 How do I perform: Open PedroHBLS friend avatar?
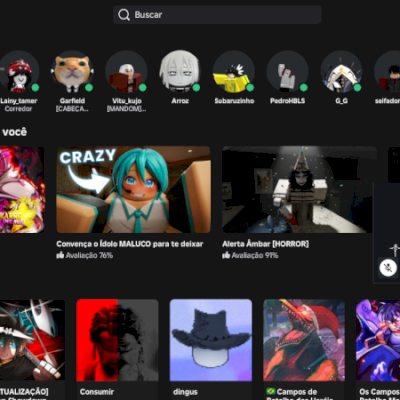tap(287, 71)
